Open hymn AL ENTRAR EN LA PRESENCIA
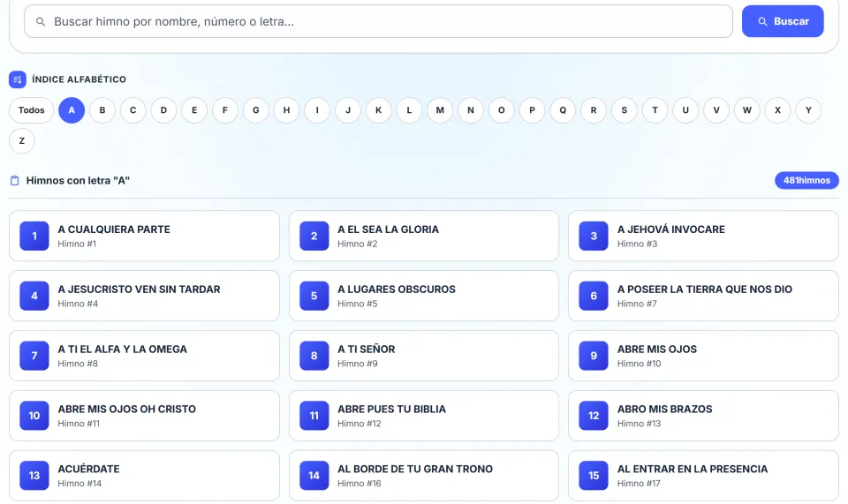The image size is (848, 504). pos(704,476)
